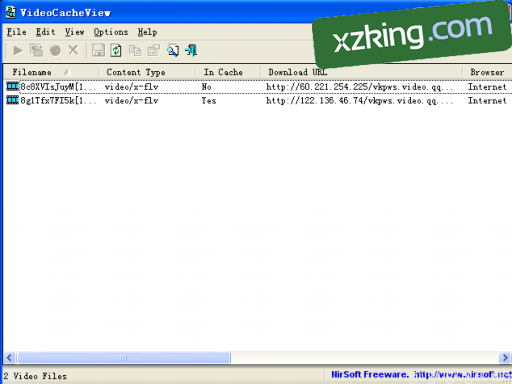This screenshot has height=384, width=512.
Task: Click the Copy Selected Files To toolbar icon
Action: pos(37,51)
